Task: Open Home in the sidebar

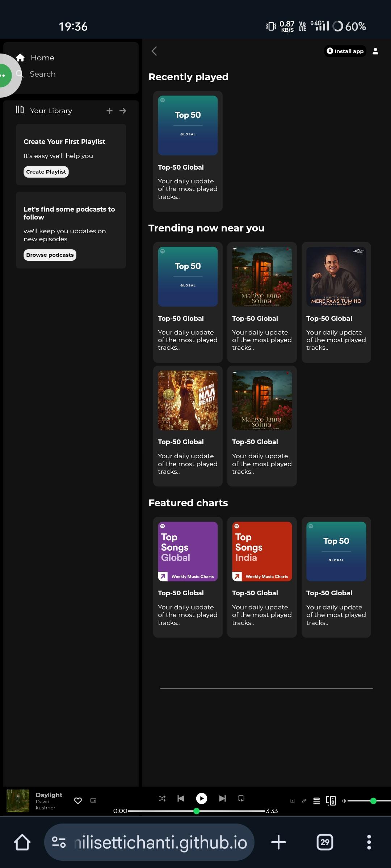Action: click(42, 58)
